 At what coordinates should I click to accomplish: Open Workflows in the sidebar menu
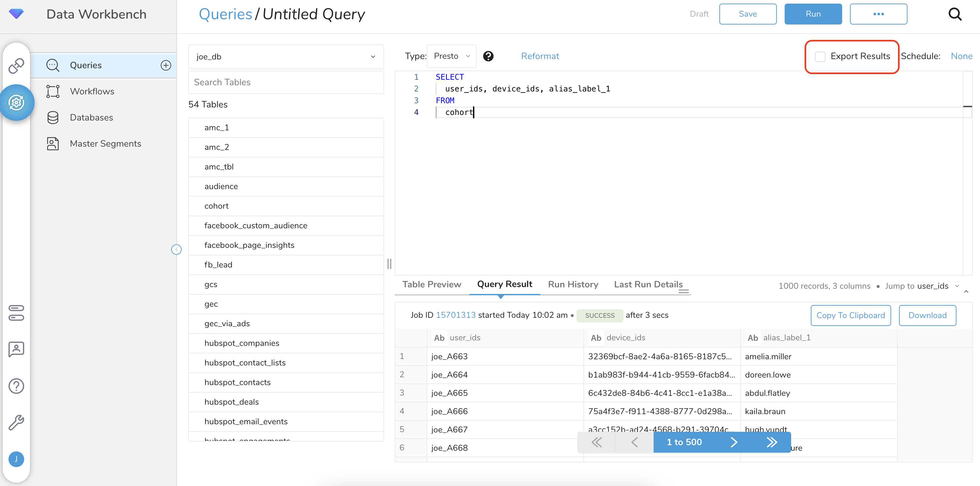(92, 91)
